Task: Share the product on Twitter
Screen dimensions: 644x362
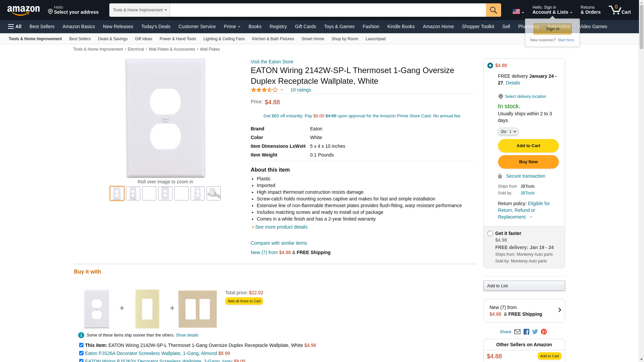Action: click(535, 332)
